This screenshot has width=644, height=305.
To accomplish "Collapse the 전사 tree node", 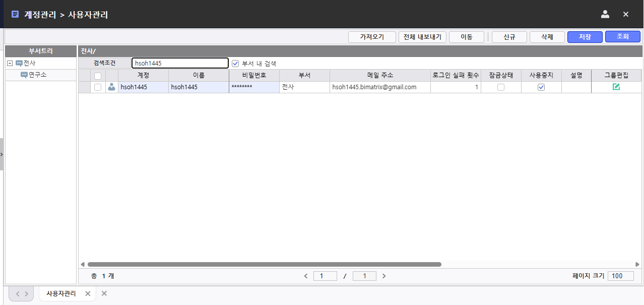I will [10, 64].
